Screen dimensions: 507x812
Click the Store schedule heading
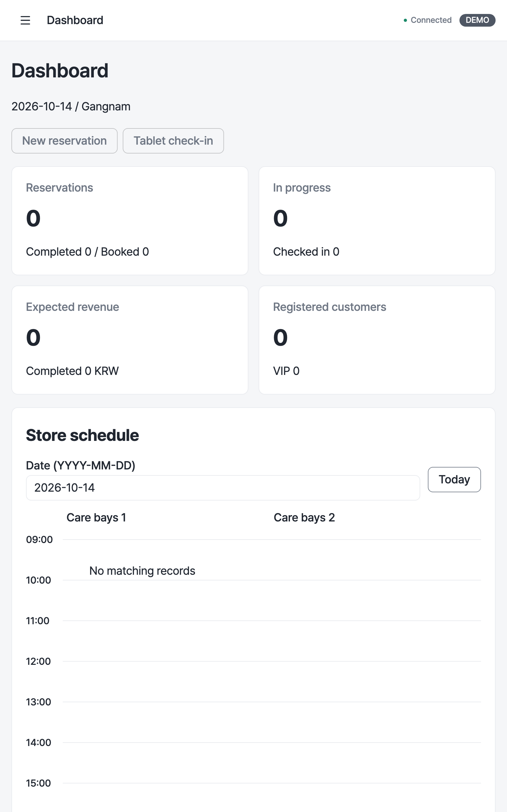click(82, 435)
